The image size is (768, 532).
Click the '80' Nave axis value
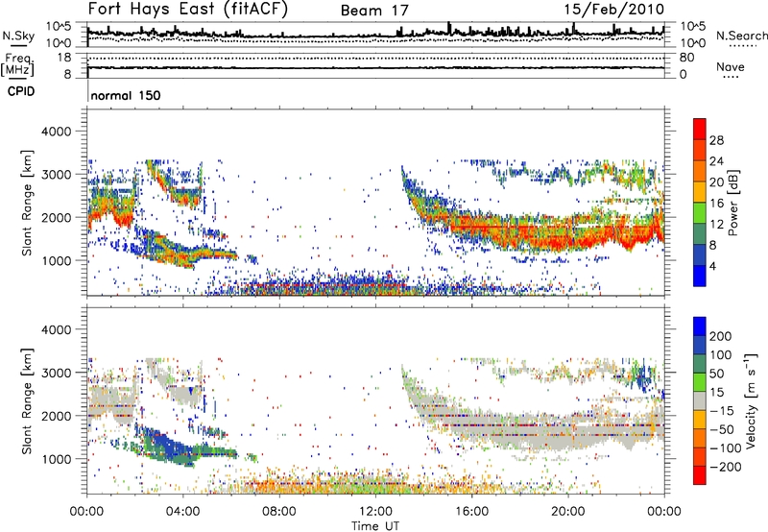coord(686,58)
